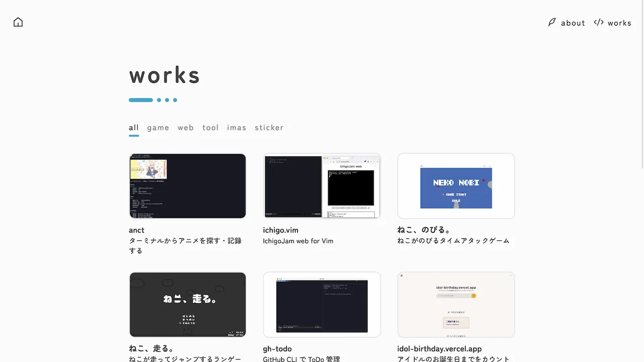This screenshot has width=644, height=362.
Task: Switch to the game filter tab
Action: point(158,127)
